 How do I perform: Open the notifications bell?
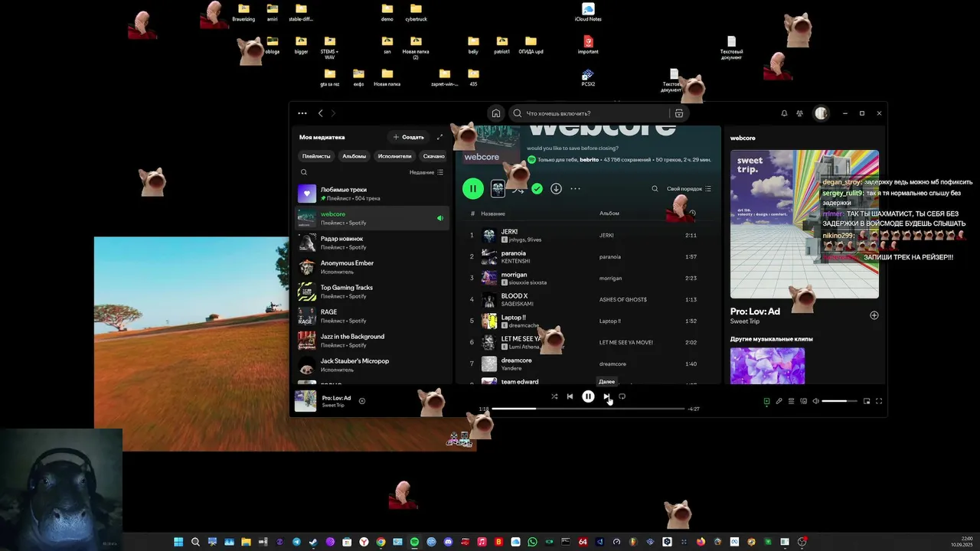[784, 113]
